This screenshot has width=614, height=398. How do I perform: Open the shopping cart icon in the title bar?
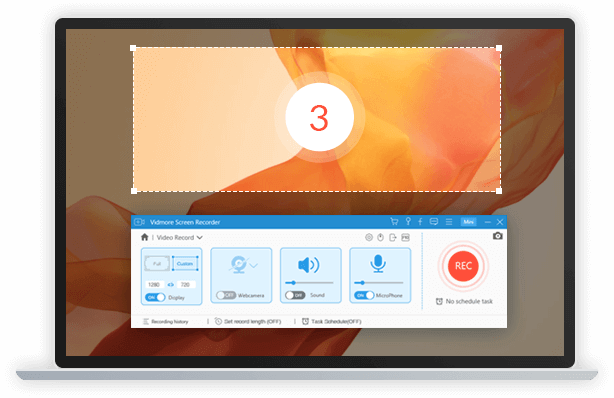pos(394,222)
